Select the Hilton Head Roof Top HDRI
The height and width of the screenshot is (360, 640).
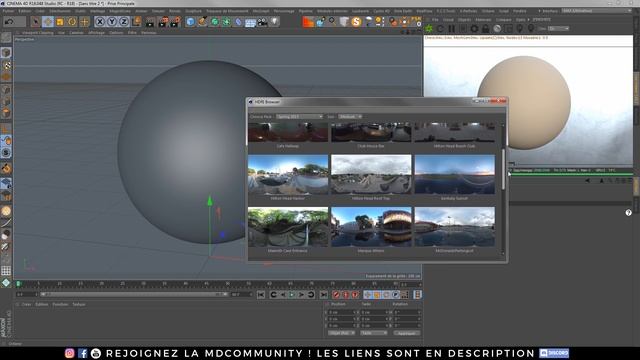[x=371, y=174]
